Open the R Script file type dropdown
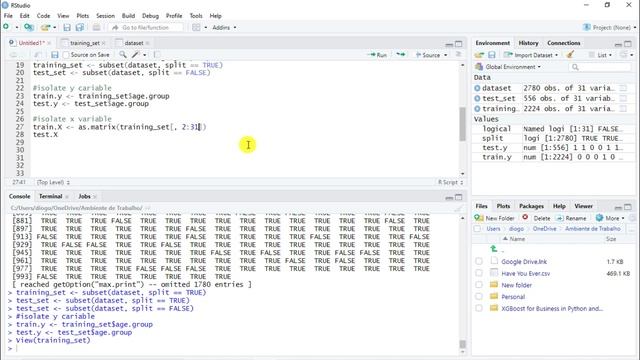This screenshot has width=640, height=360. click(x=451, y=182)
